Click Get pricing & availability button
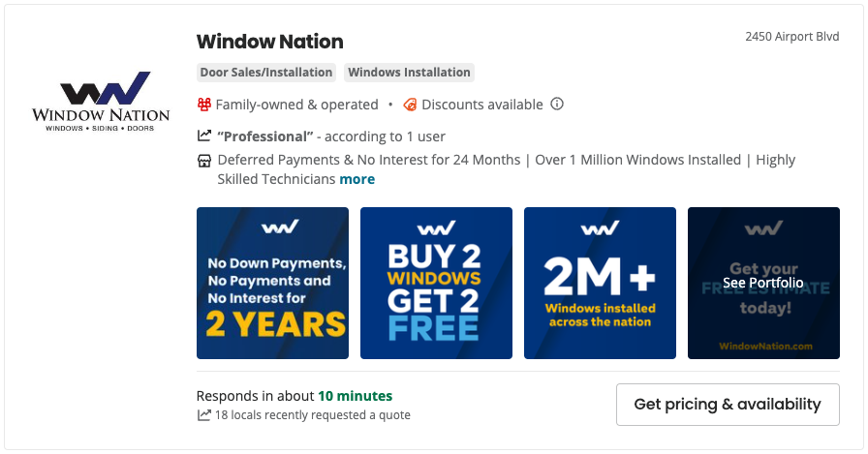The height and width of the screenshot is (454, 868). tap(728, 405)
